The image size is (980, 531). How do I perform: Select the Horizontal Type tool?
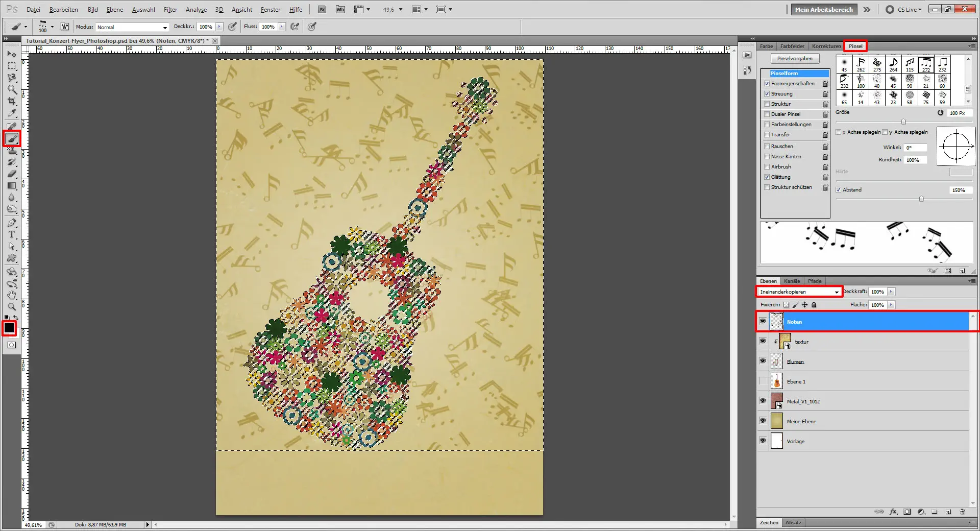[x=11, y=235]
